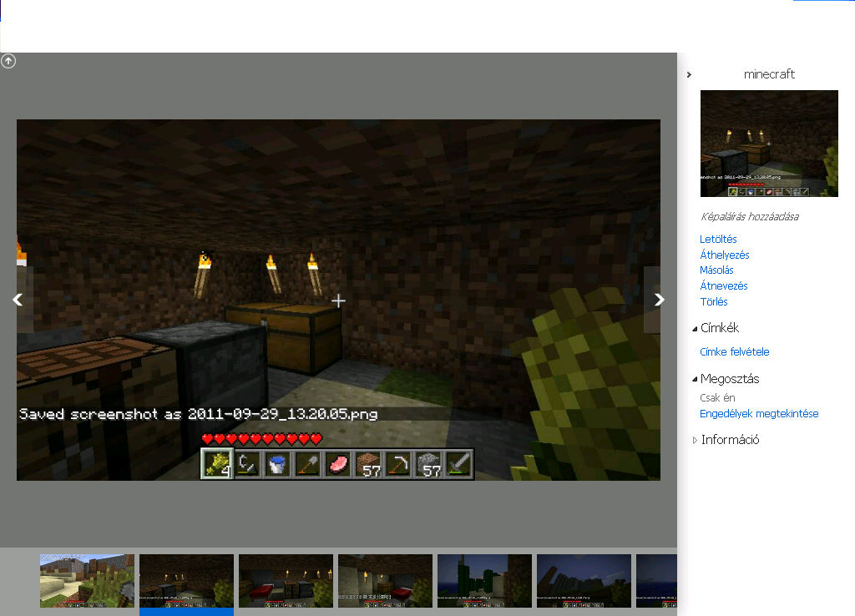This screenshot has height=616, width=855.
Task: Select the daylight sand landscape thumbnail in filmstrip
Action: [87, 581]
